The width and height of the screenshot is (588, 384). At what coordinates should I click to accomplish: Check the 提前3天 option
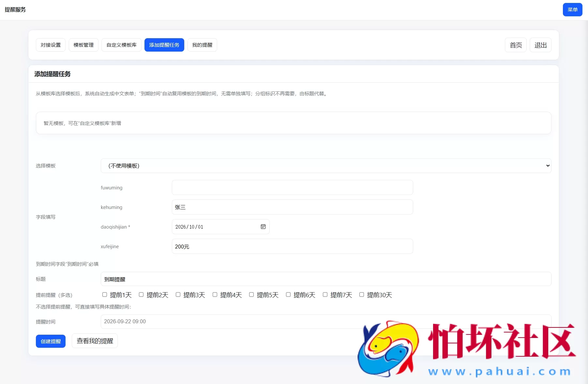(x=178, y=295)
